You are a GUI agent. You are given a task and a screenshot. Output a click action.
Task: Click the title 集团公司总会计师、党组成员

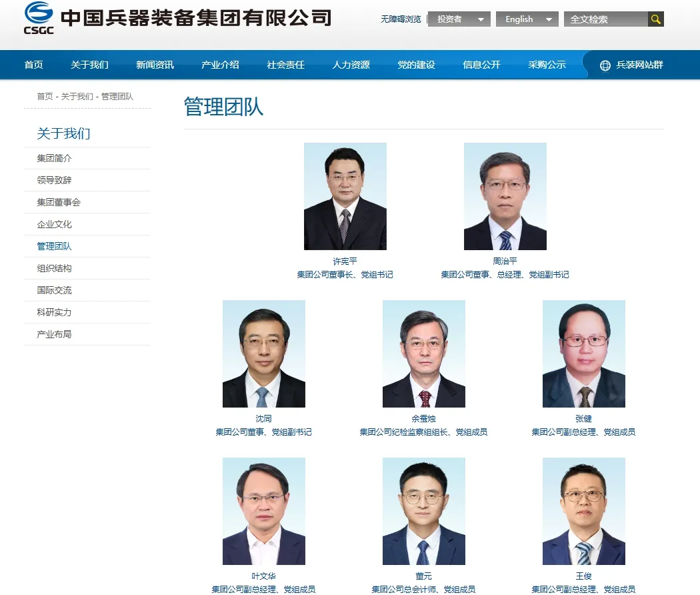click(x=423, y=590)
